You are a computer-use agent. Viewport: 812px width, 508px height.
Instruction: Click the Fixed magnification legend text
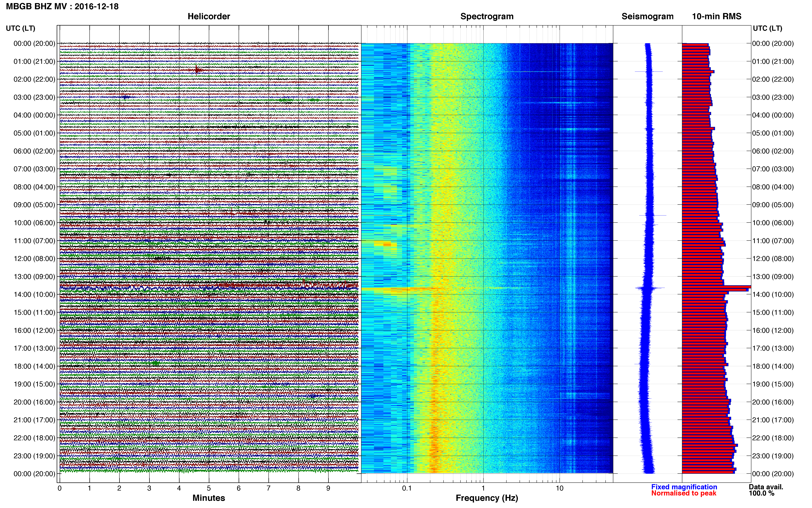click(684, 487)
